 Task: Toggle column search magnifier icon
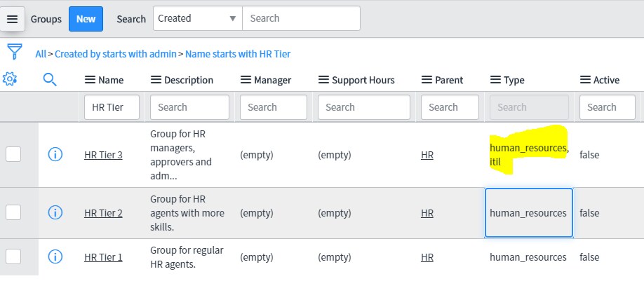coord(50,80)
